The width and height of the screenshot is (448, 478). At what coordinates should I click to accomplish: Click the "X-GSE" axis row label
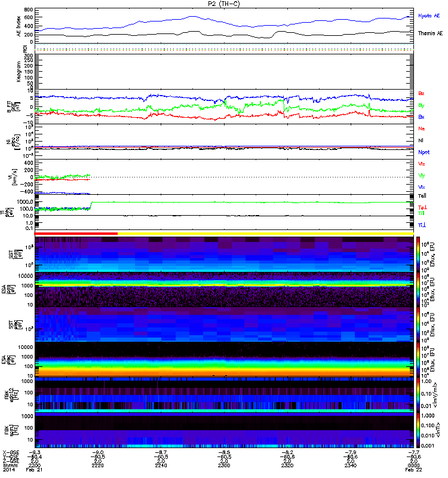(x=11, y=452)
